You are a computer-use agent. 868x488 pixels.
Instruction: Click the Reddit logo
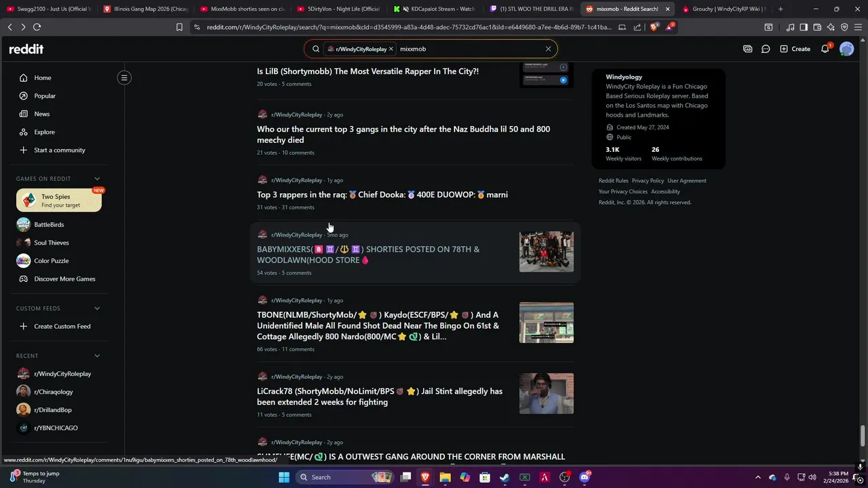[26, 49]
